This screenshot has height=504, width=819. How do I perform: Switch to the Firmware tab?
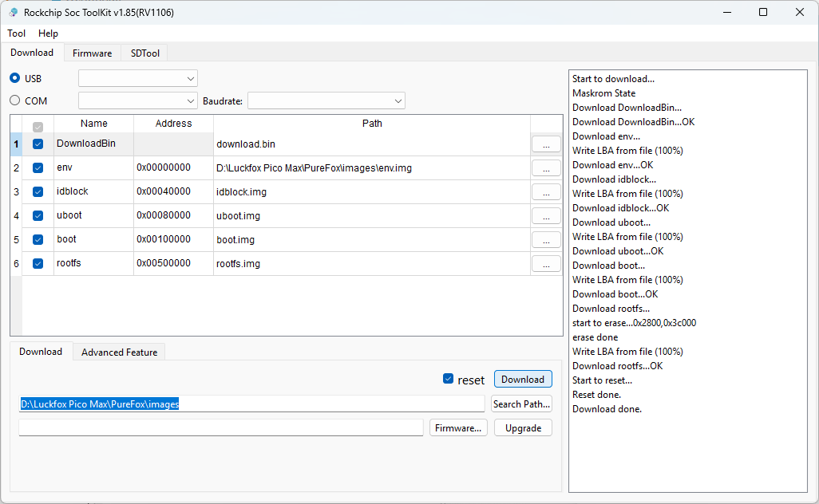(x=92, y=53)
